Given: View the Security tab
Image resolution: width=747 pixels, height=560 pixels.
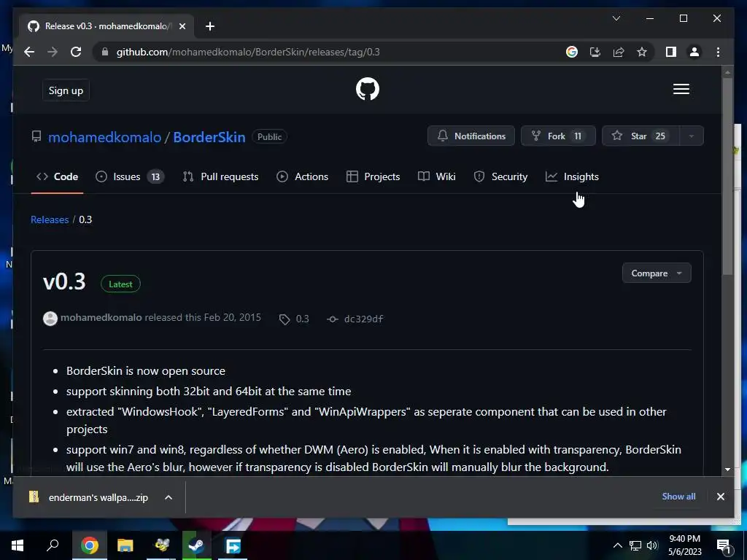Looking at the screenshot, I should click(500, 176).
